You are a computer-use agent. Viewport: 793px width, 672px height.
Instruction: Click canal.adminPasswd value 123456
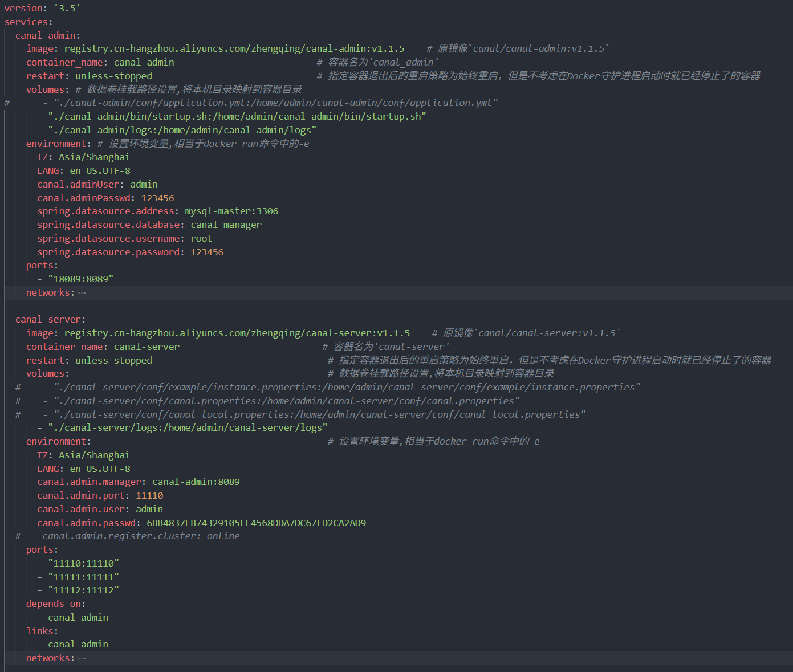click(x=158, y=198)
